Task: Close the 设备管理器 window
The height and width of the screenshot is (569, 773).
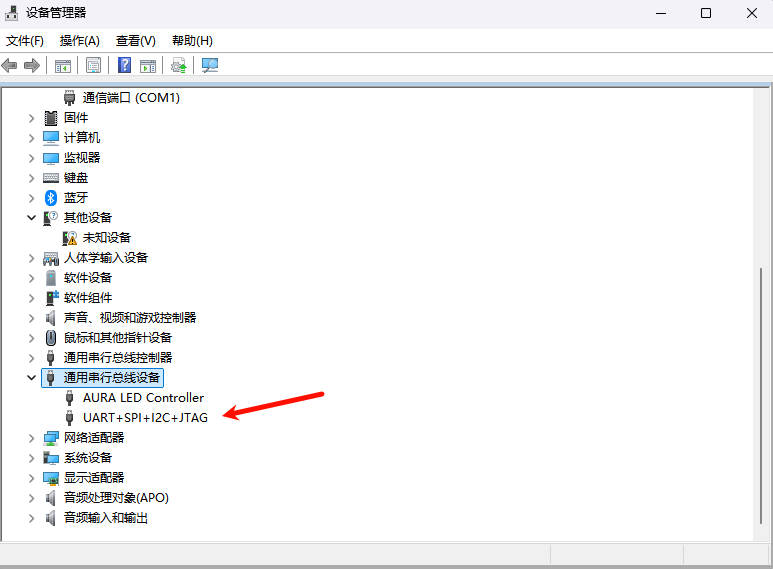Action: click(751, 13)
